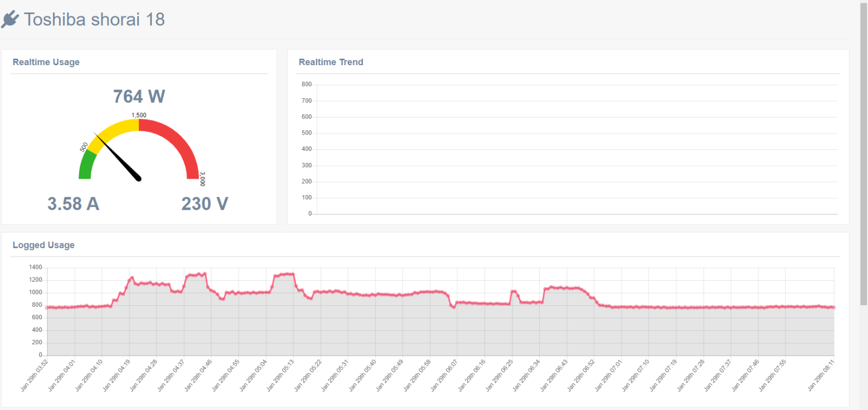Click the Jan 29th 06:07 time label
Viewport: 868px width, 410px height.
pyautogui.click(x=444, y=375)
